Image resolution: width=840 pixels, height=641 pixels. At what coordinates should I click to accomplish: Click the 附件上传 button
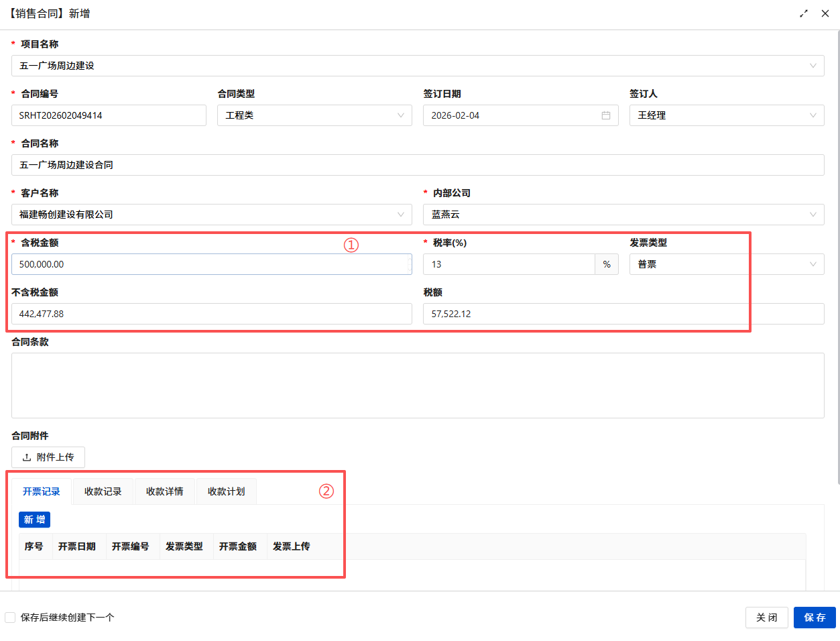coord(48,457)
